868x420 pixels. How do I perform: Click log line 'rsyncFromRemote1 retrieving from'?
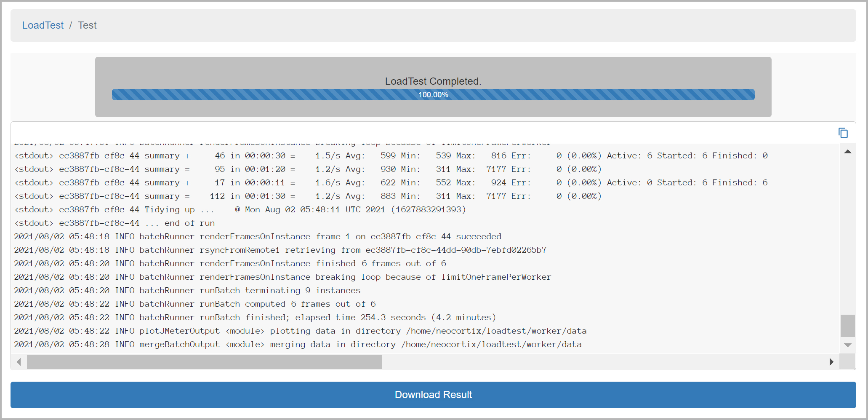pos(280,250)
